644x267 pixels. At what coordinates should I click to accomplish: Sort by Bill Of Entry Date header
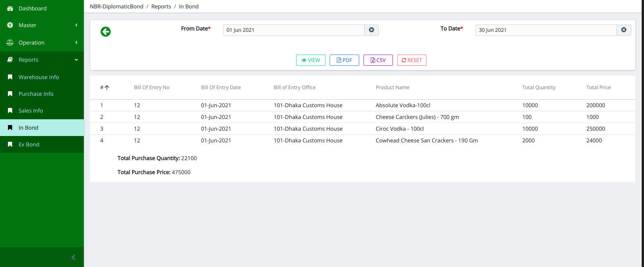click(221, 87)
